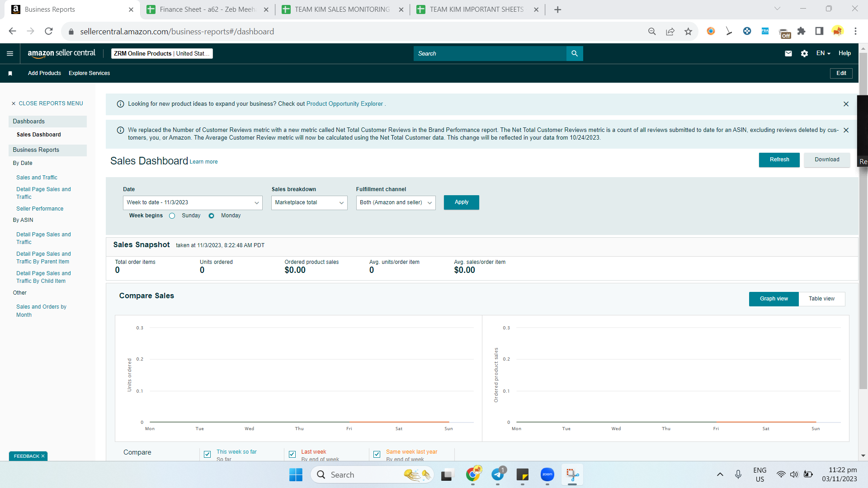Click the page vertical scrollbar
Screen dimensions: 868x488
(863, 221)
